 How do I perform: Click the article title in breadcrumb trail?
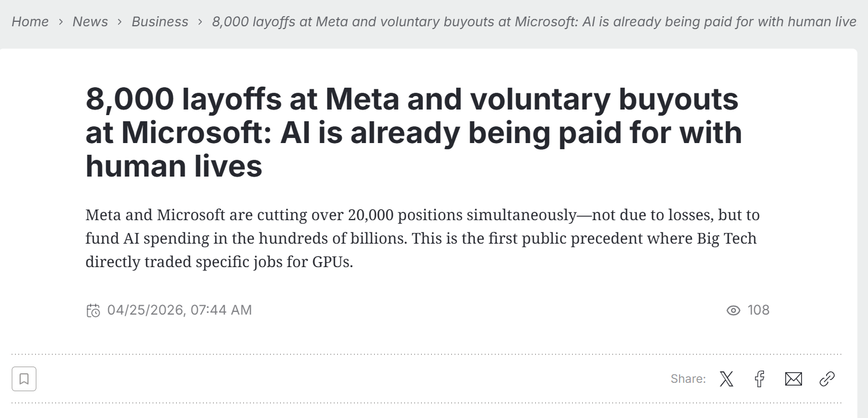pyautogui.click(x=534, y=22)
